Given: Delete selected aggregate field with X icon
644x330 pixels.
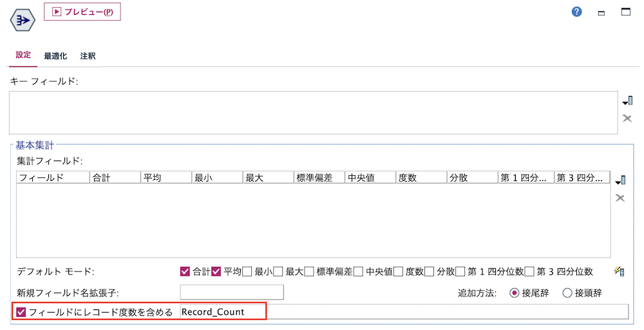Looking at the screenshot, I should click(x=620, y=198).
